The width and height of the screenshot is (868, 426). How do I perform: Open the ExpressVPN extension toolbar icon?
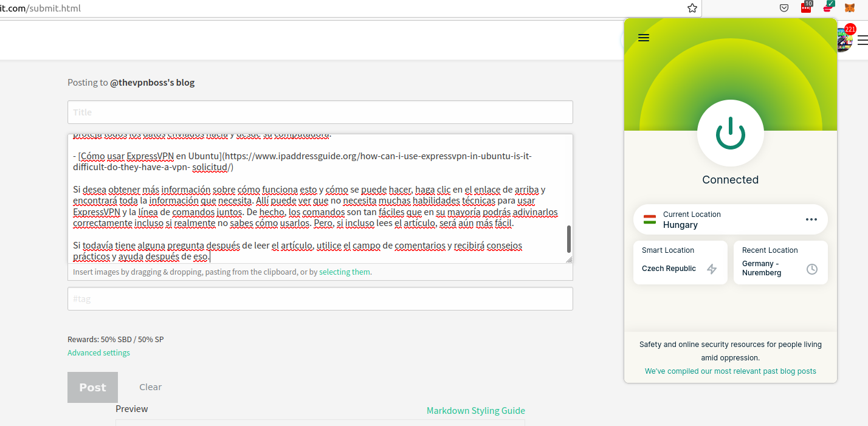tap(828, 7)
